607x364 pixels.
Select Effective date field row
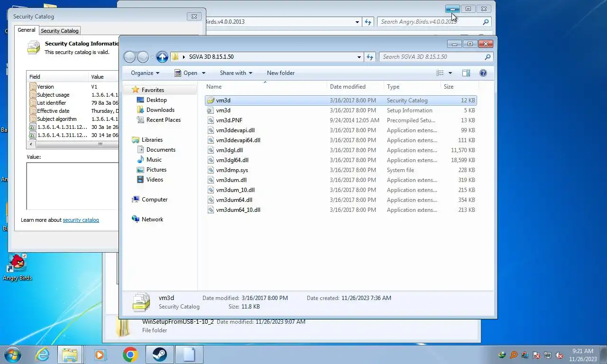point(73,111)
